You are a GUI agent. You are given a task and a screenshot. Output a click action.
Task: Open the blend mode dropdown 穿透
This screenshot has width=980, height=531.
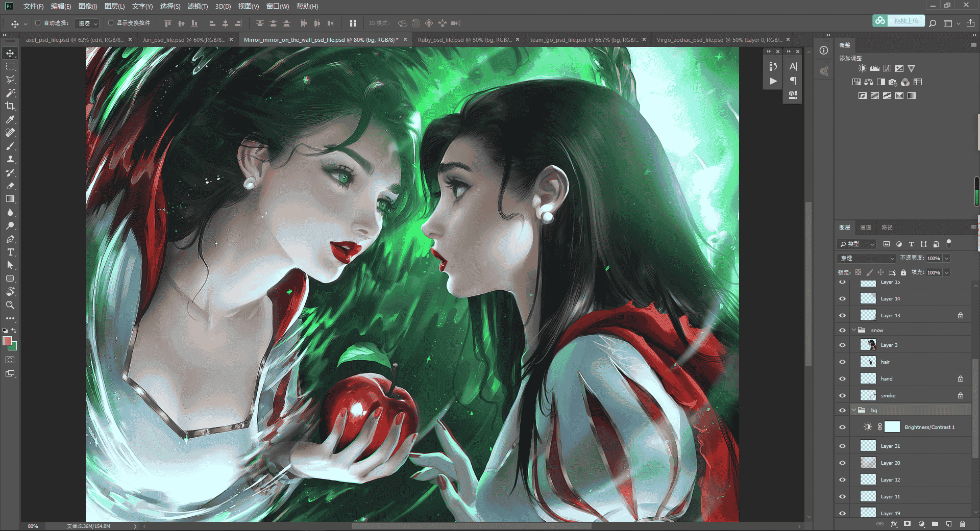pyautogui.click(x=866, y=258)
